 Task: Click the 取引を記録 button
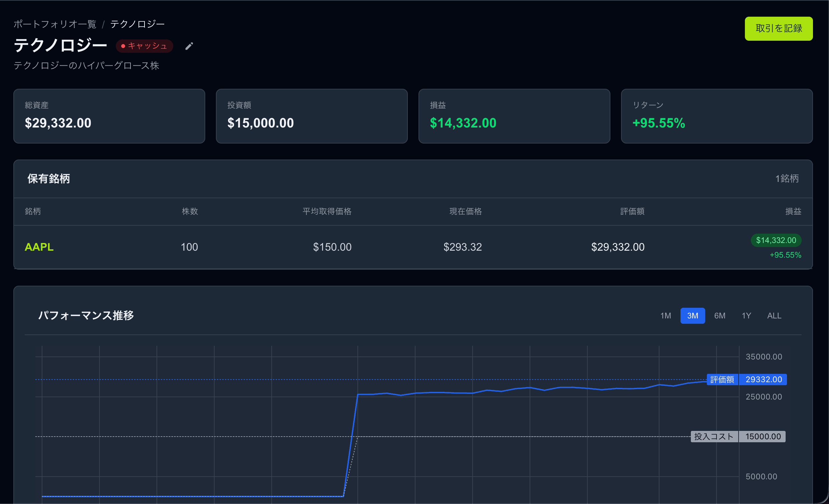tap(779, 29)
